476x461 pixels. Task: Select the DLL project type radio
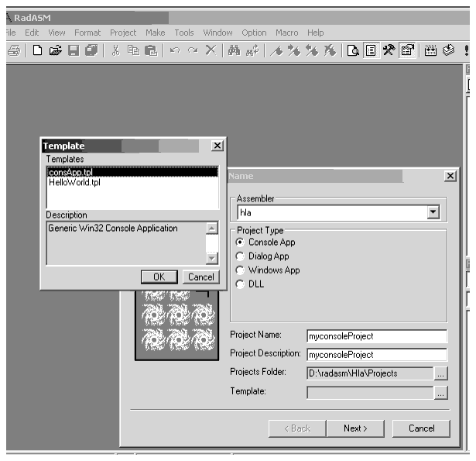(240, 284)
